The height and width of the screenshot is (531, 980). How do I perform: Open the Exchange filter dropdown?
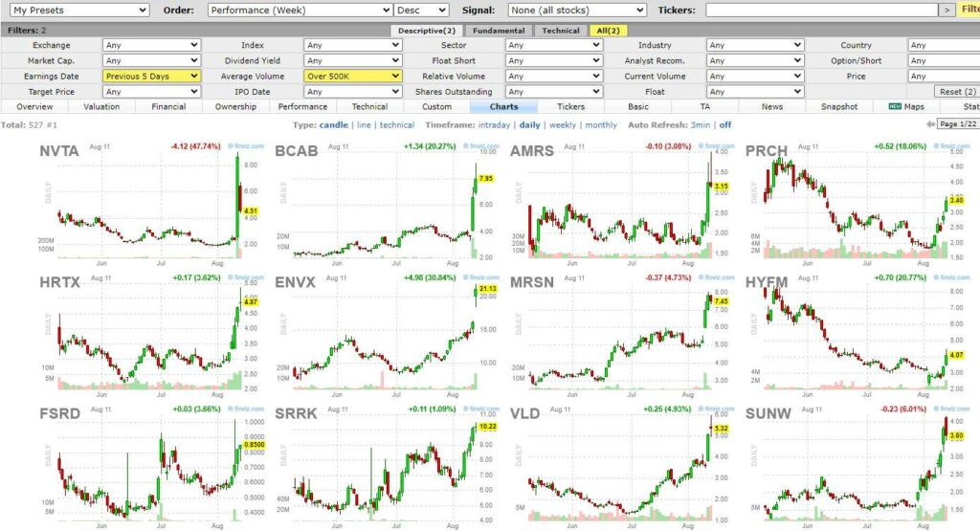(x=150, y=45)
